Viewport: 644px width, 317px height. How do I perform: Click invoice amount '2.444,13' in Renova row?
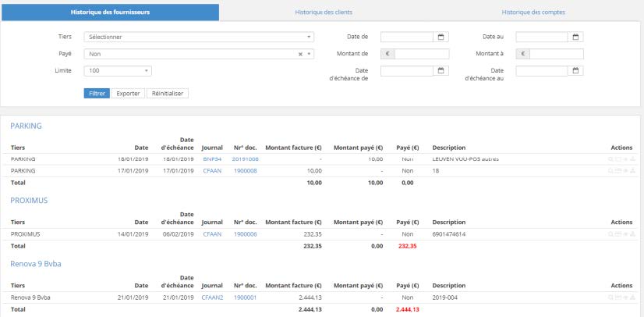pos(310,297)
